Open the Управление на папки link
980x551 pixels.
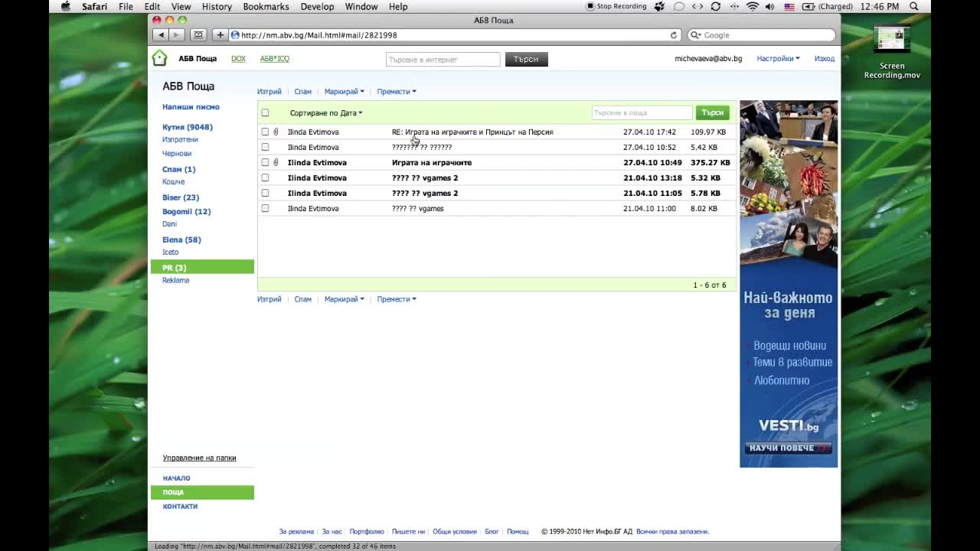[199, 458]
